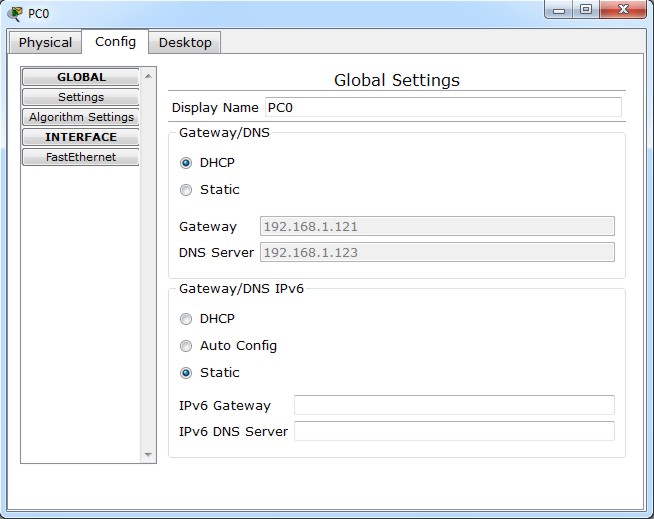Click the sidebar scrollbar down arrow
The height and width of the screenshot is (519, 654).
point(148,454)
